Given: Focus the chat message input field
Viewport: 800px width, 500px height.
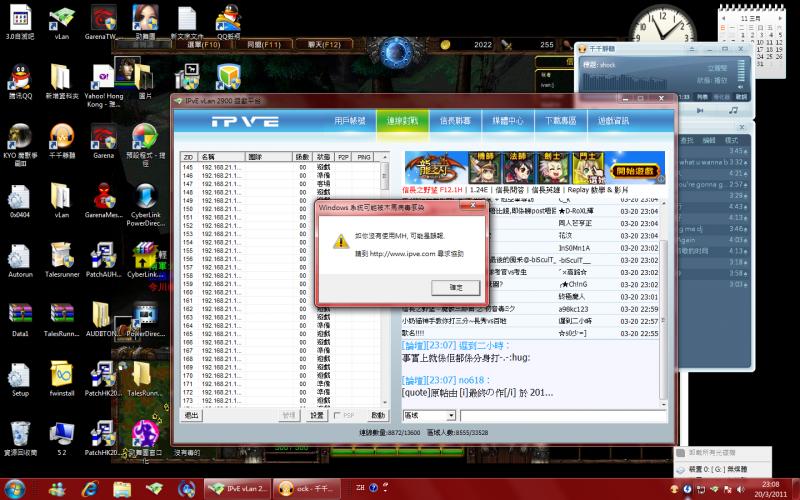Looking at the screenshot, I should 563,416.
